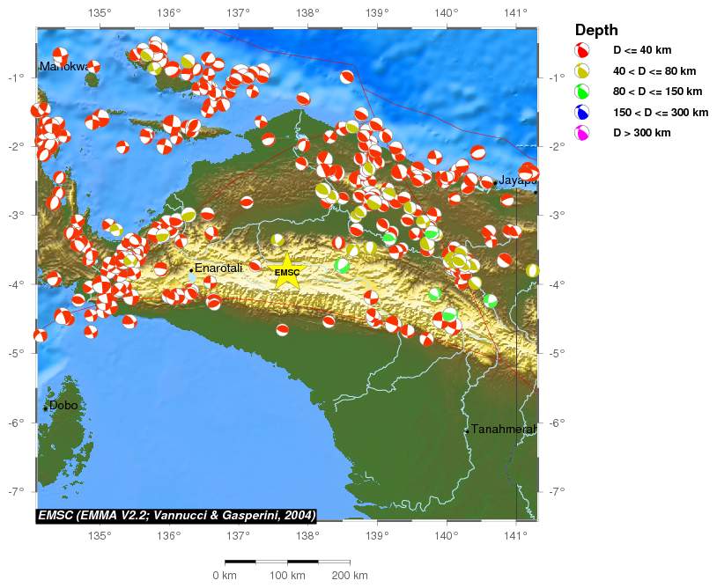Click the blue 150 < D <= 300 km legend symbol
Viewport: 717px width, 588px height.
tap(582, 113)
